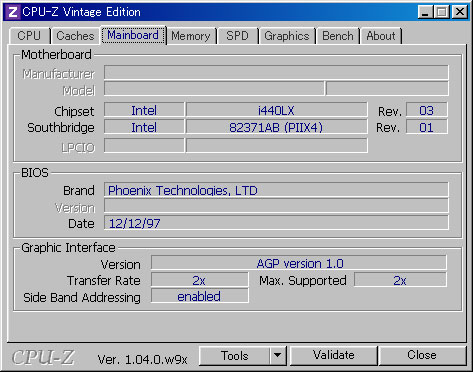Viewport: 473px width, 372px height.
Task: Open the SPD tab
Action: (237, 36)
